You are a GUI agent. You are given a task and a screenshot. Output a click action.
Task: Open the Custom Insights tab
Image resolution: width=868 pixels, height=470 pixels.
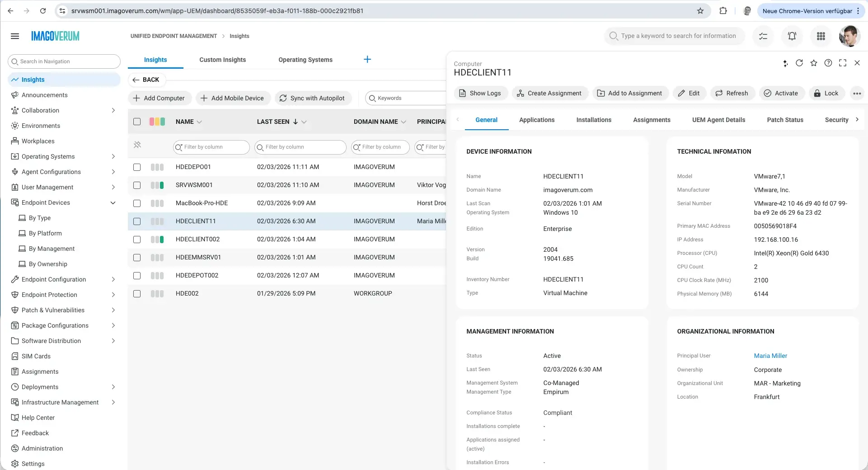222,60
